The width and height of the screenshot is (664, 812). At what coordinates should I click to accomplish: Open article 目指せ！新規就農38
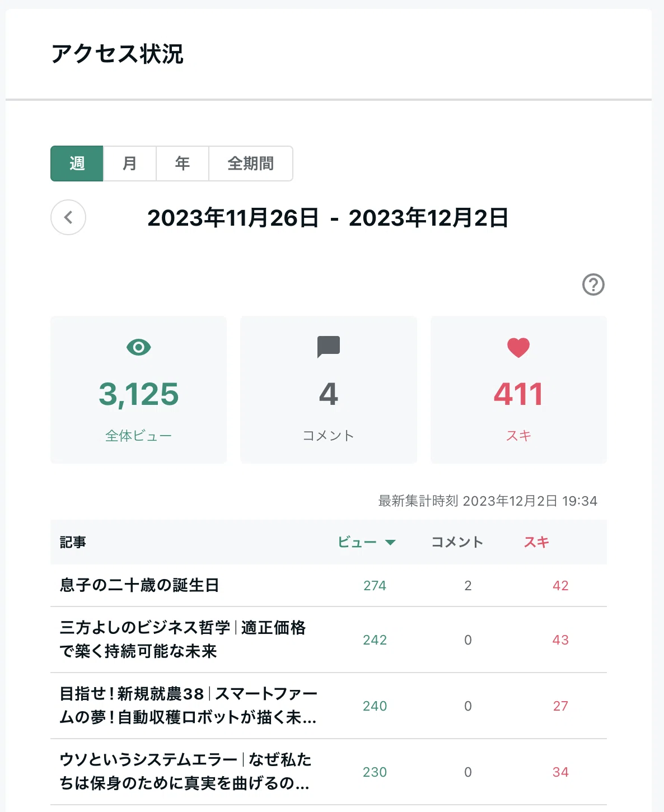pos(188,706)
